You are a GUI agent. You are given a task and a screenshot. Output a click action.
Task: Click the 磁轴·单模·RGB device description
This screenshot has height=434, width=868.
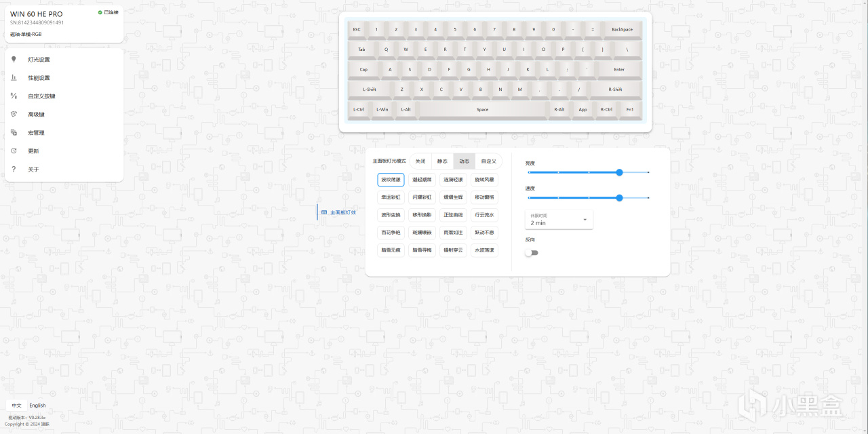[26, 34]
